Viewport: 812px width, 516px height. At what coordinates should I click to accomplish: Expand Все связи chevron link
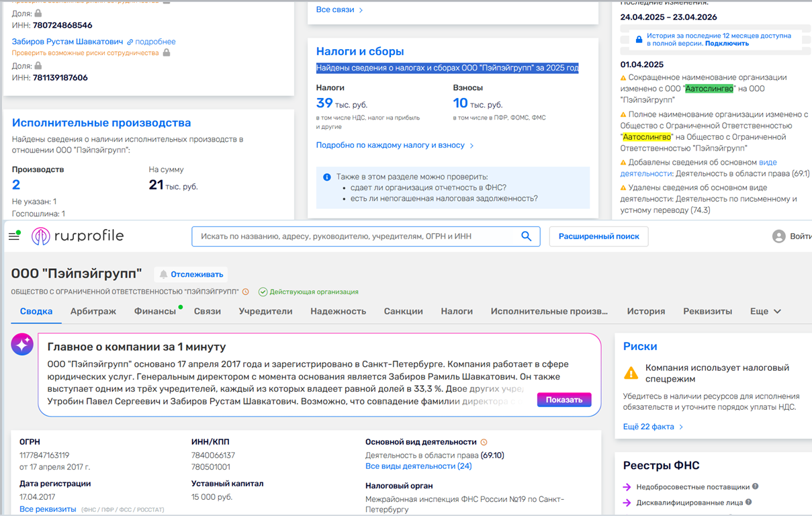coord(340,10)
